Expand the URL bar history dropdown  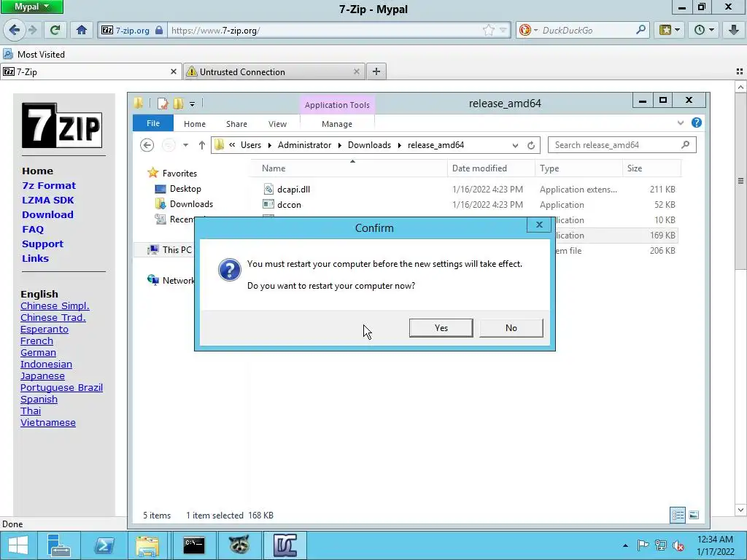click(503, 31)
